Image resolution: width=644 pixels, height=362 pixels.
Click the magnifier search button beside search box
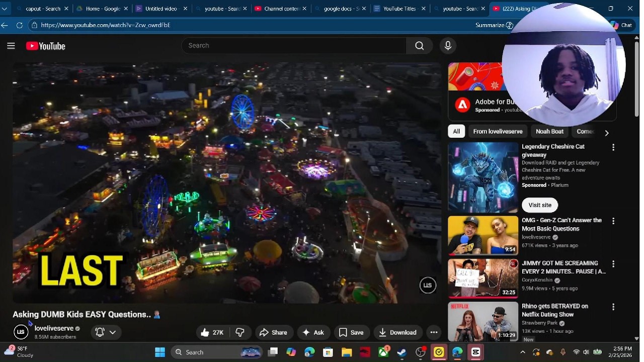click(420, 46)
